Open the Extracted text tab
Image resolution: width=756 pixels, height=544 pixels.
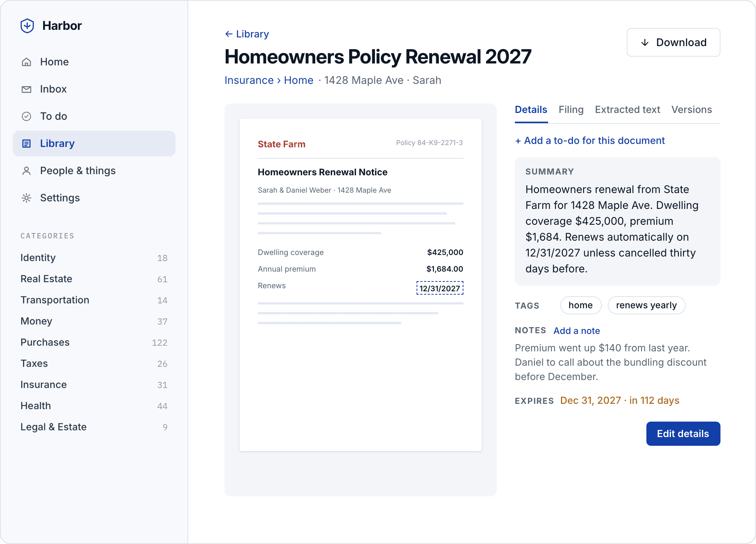(x=627, y=110)
